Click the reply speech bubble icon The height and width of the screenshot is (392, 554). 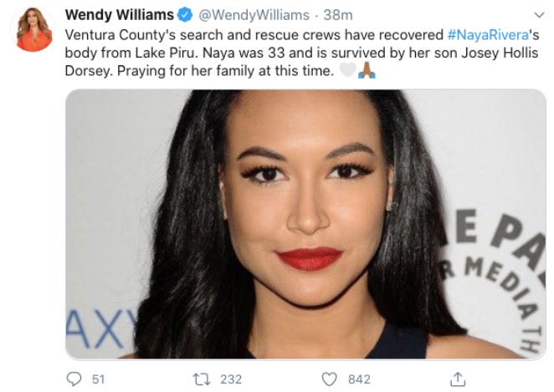pyautogui.click(x=73, y=379)
